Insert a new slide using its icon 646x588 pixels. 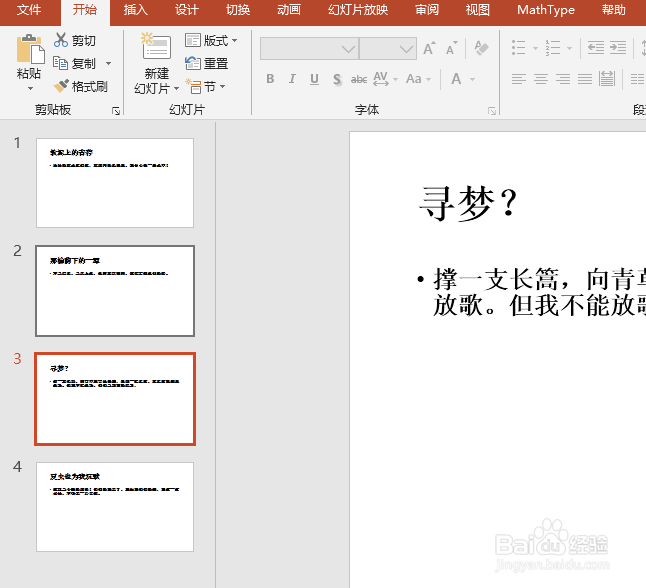coord(156,47)
